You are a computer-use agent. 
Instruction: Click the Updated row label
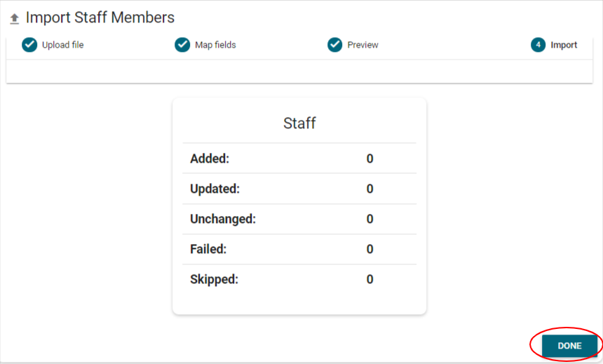pos(215,189)
